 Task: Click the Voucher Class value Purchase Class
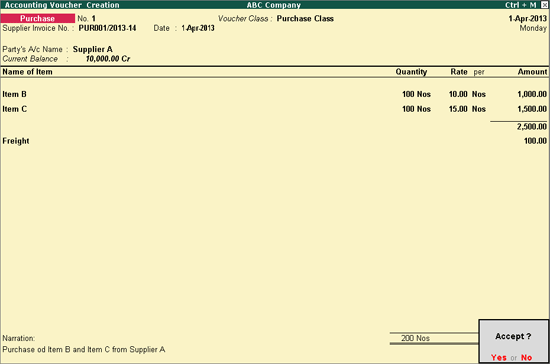305,19
